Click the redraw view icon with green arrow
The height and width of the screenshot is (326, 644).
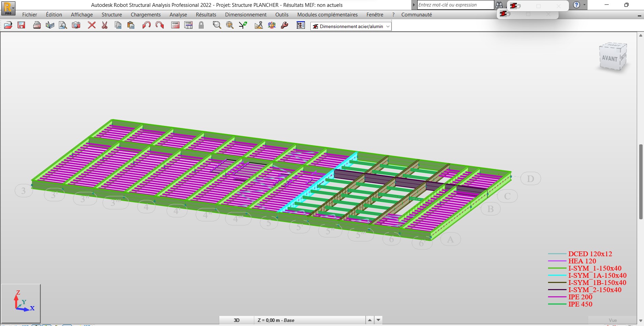click(243, 25)
